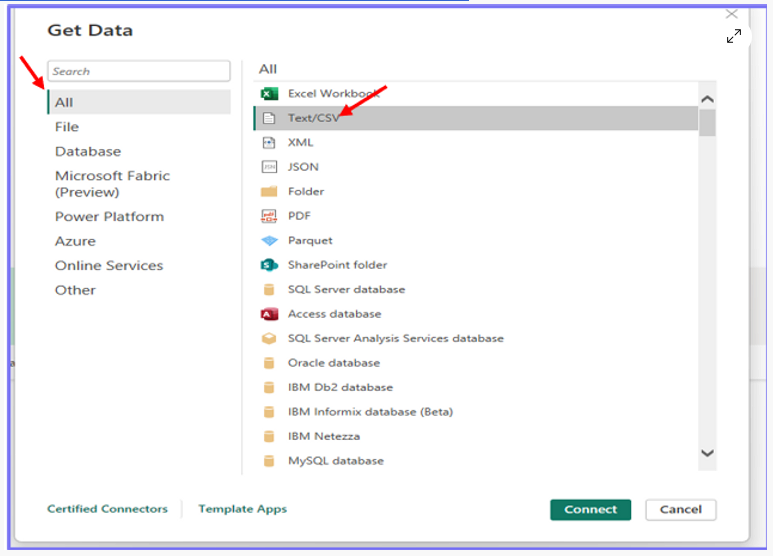Select the Other category

point(75,290)
